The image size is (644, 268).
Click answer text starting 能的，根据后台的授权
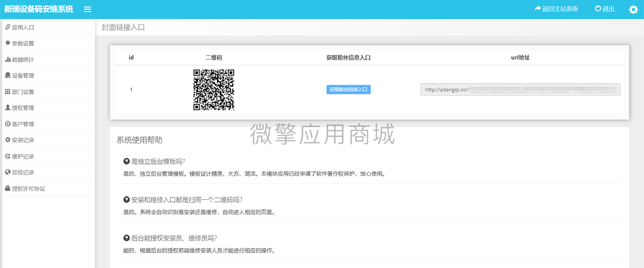coord(199,250)
